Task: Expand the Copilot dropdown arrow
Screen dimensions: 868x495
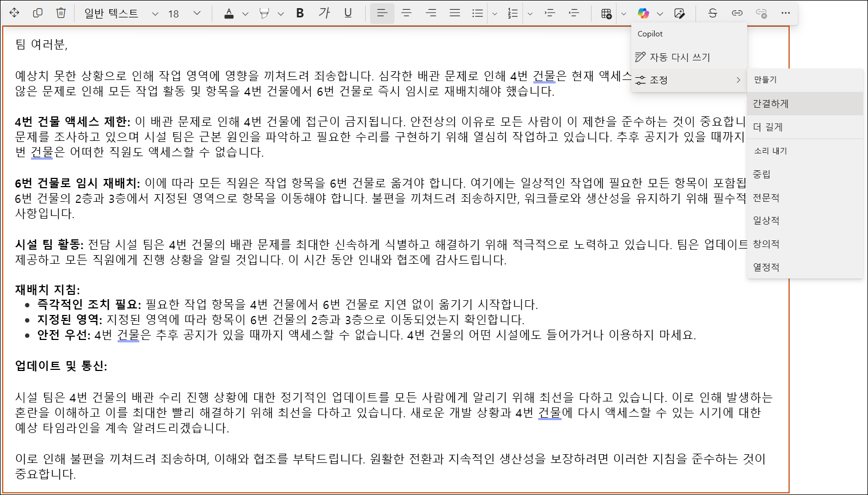Action: click(x=660, y=14)
